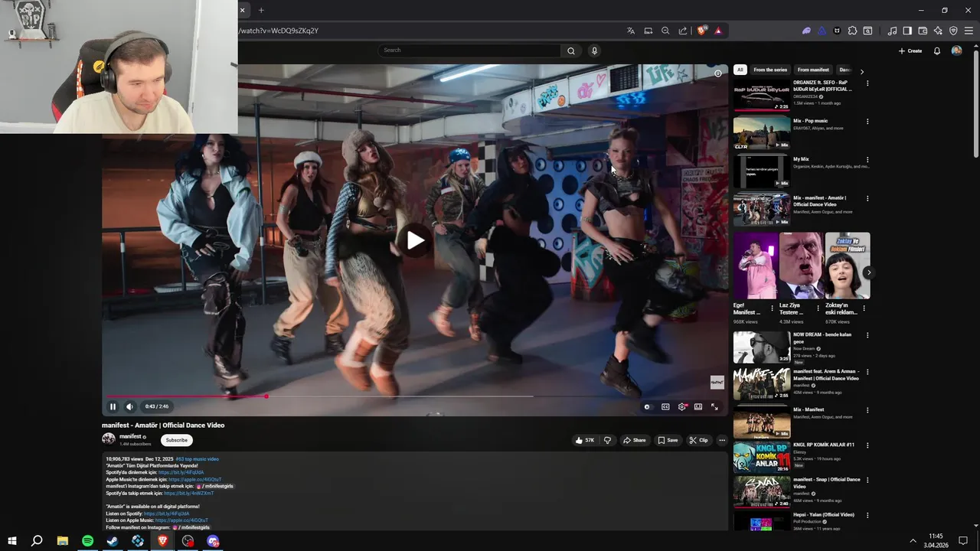Like the video (57K)
The width and height of the screenshot is (980, 551).
586,440
